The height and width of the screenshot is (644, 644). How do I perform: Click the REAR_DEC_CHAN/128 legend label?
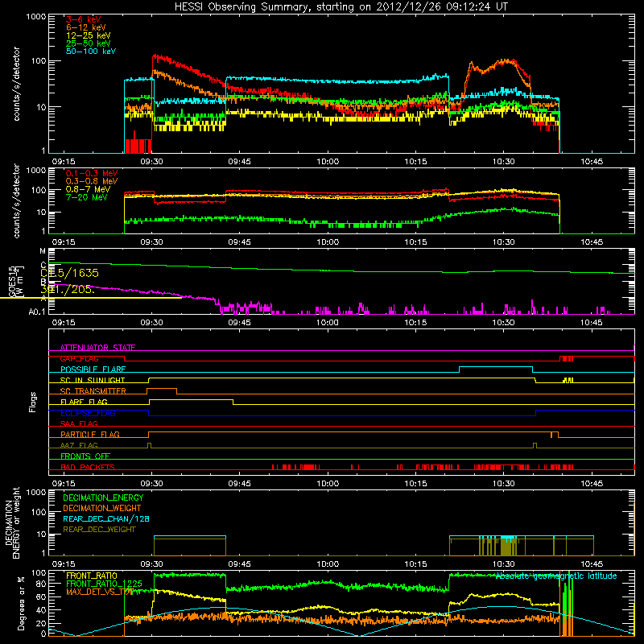106,518
